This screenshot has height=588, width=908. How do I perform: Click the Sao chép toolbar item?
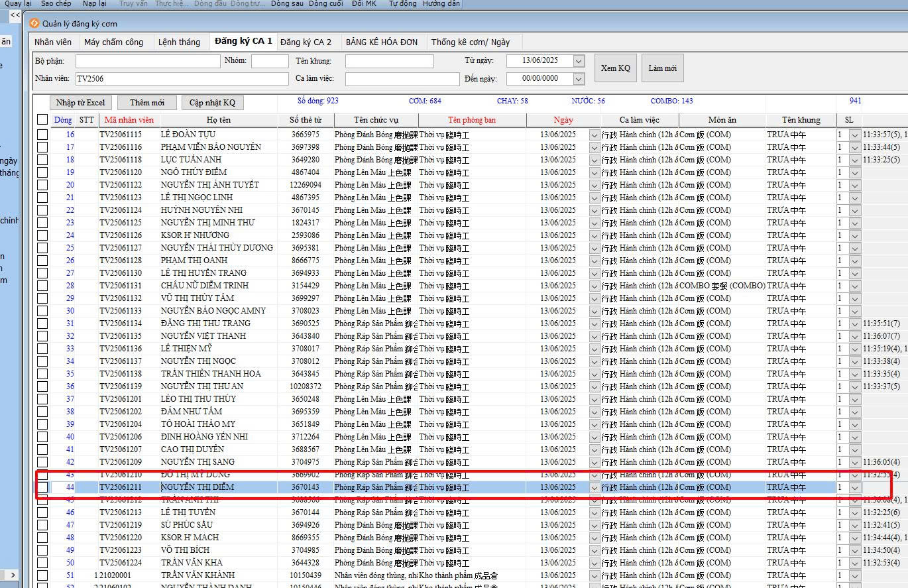pyautogui.click(x=56, y=4)
